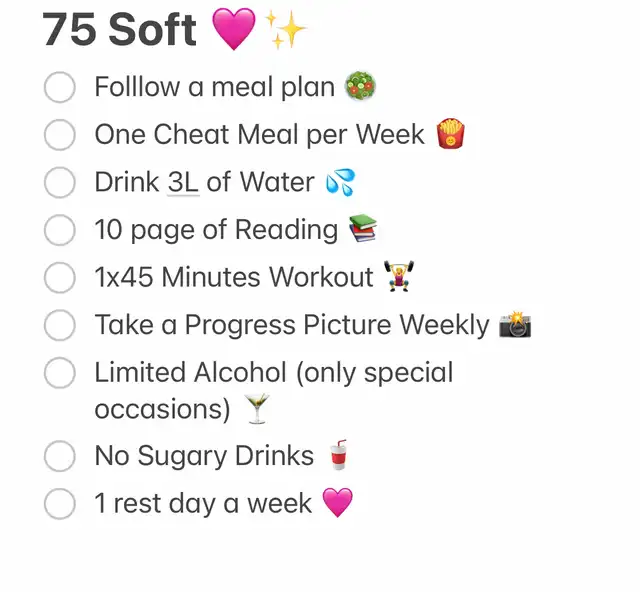This screenshot has height=592, width=640.
Task: Click the weightlifter emoji
Action: coord(399,277)
